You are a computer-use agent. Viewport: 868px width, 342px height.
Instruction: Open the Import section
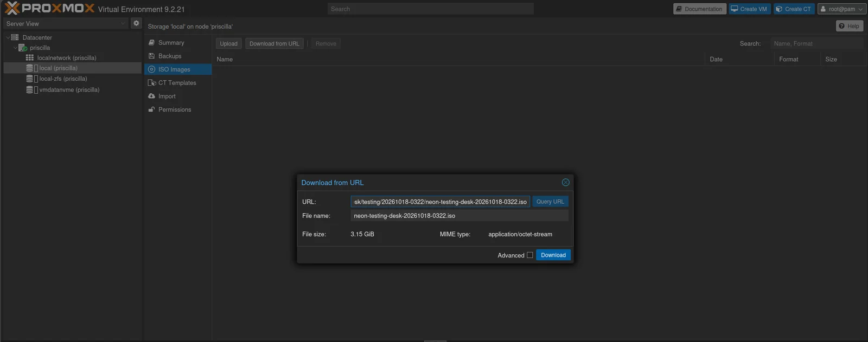point(178,96)
